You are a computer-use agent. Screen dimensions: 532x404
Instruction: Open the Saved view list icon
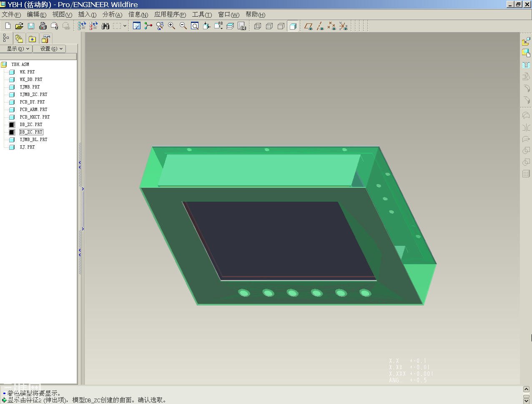click(218, 26)
